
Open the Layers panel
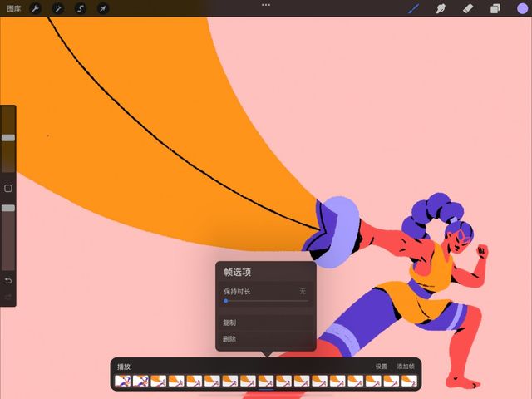tap(495, 8)
